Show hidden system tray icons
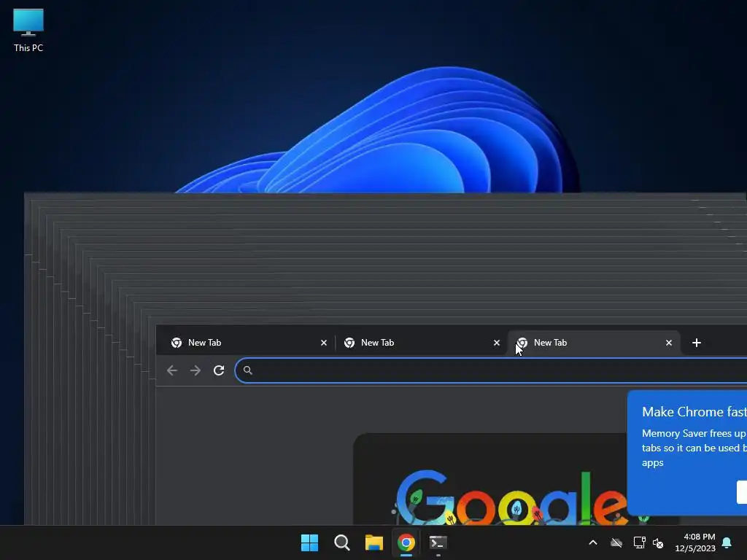This screenshot has height=560, width=747. tap(593, 542)
